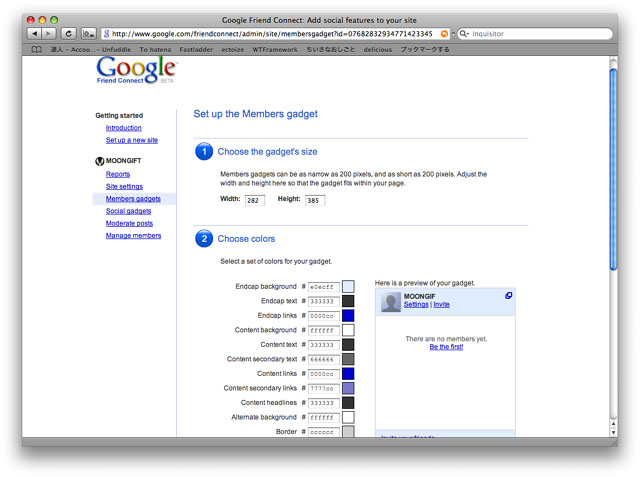This screenshot has height=477, width=640.
Task: Click the orange RSS icon in address bar
Action: 444,34
